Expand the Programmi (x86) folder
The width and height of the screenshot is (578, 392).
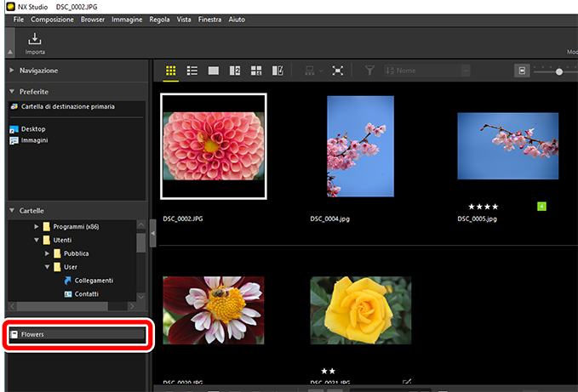[x=36, y=226]
